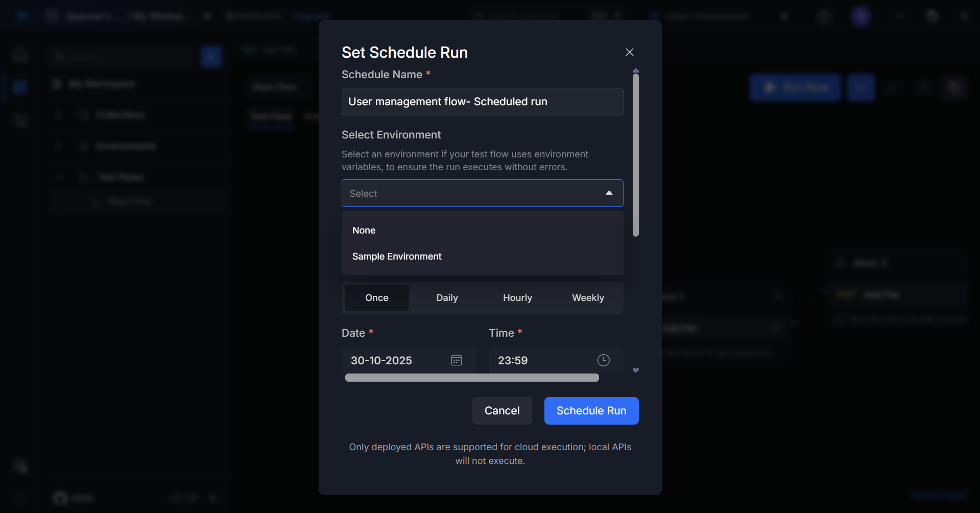This screenshot has height=513, width=980.
Task: Choose None from the environment list
Action: (x=364, y=230)
